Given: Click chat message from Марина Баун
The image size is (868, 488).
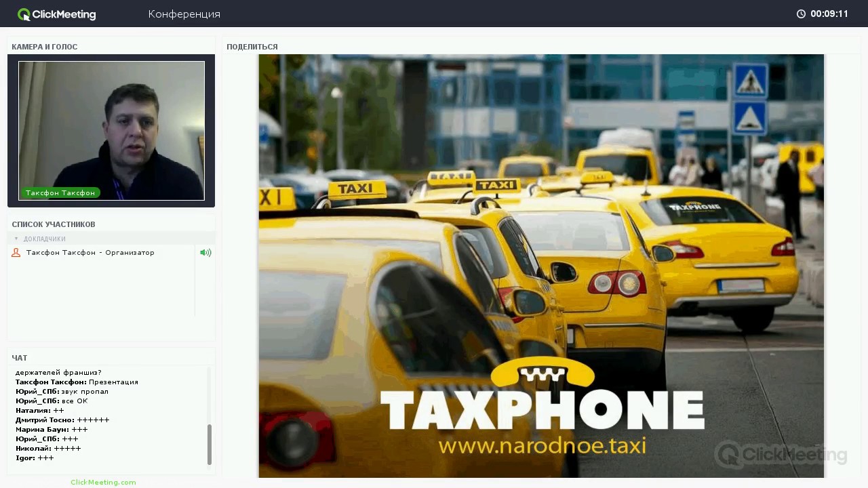Looking at the screenshot, I should (52, 430).
